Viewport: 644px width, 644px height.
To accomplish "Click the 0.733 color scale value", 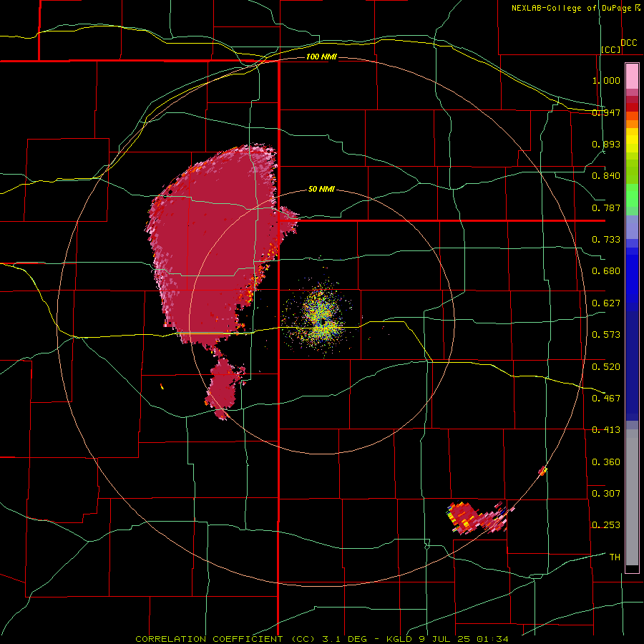I will pos(606,240).
